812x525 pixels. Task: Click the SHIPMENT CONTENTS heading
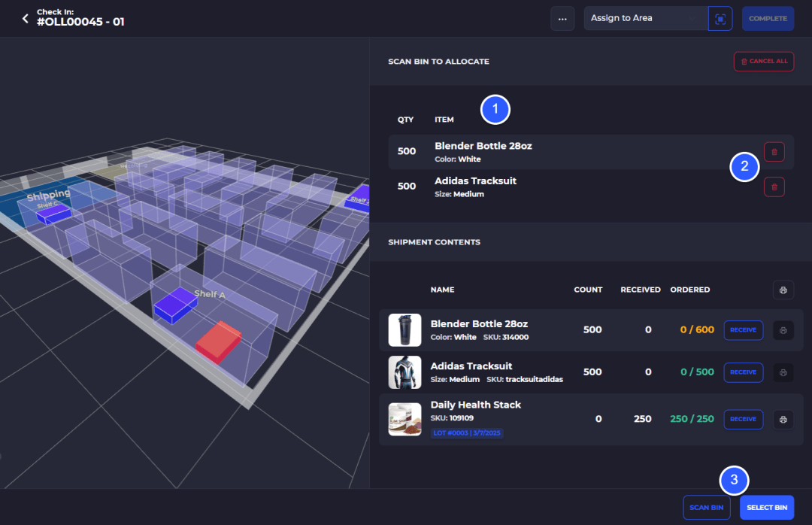(x=434, y=242)
